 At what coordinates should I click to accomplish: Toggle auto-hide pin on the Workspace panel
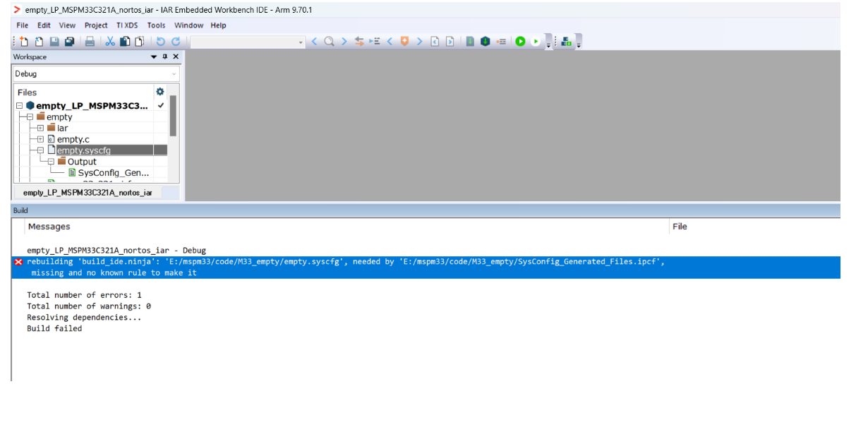point(165,57)
